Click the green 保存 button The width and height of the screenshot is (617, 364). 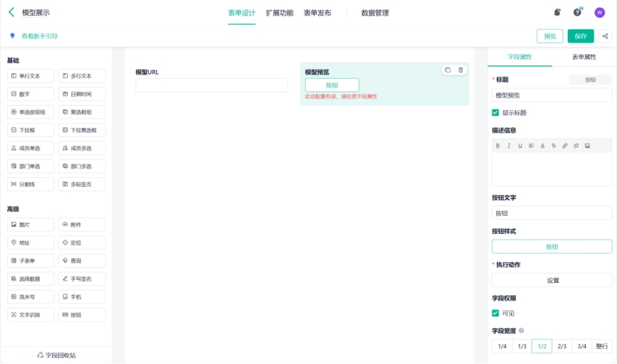[581, 36]
